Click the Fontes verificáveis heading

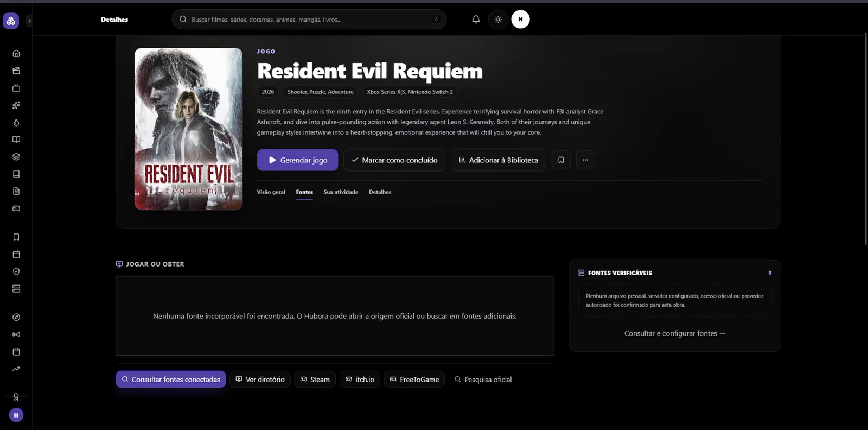[x=620, y=273]
